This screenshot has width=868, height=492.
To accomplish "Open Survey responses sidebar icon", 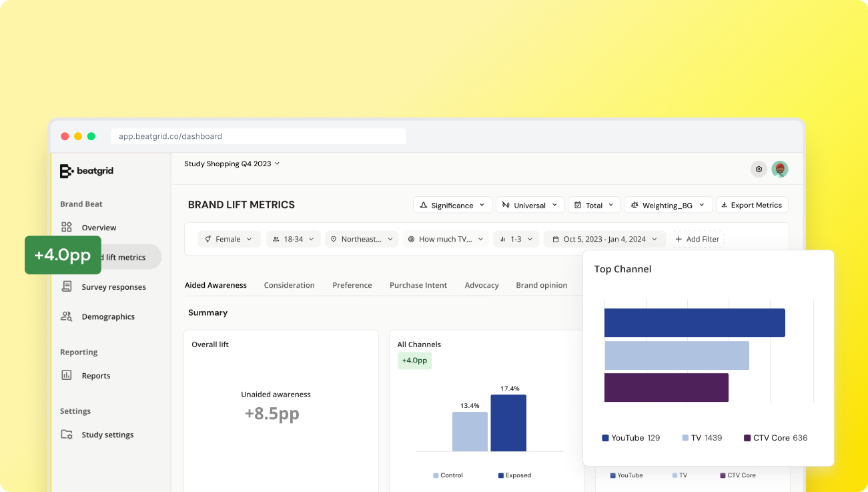I will [67, 287].
